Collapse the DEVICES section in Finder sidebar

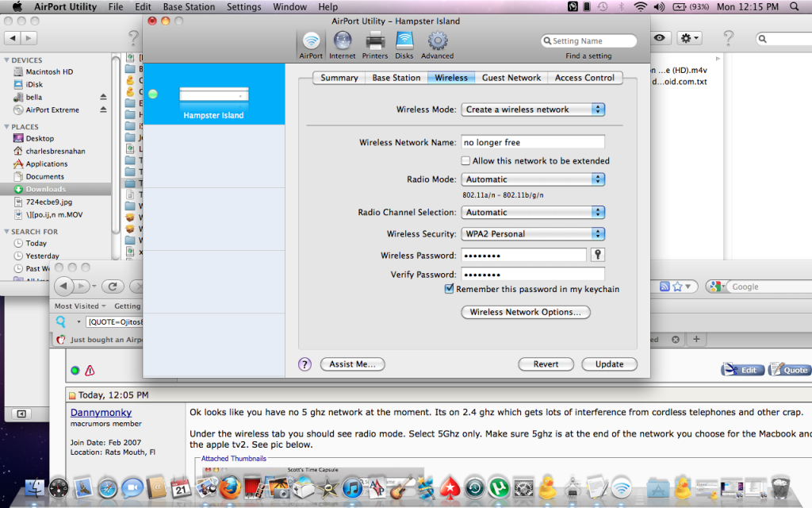tap(6, 60)
